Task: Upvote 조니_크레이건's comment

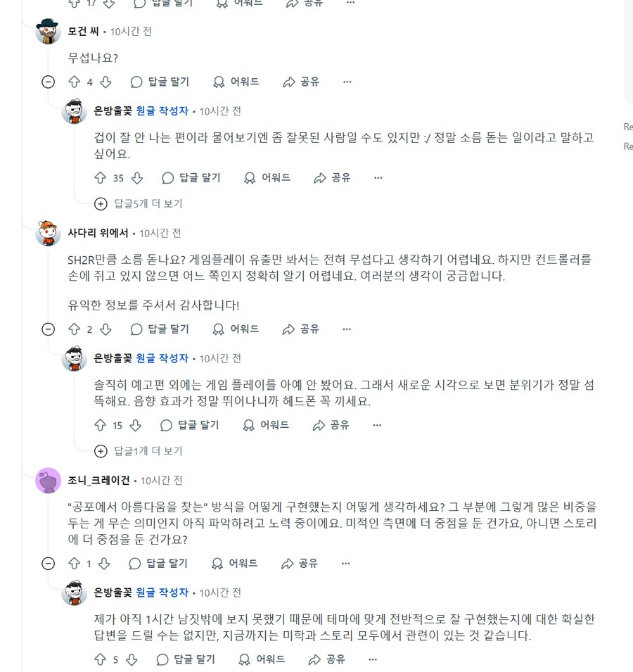Action: point(74,564)
